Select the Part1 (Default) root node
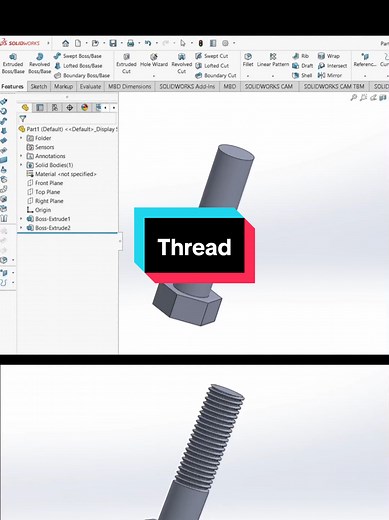This screenshot has height=520, width=389. (x=68, y=129)
